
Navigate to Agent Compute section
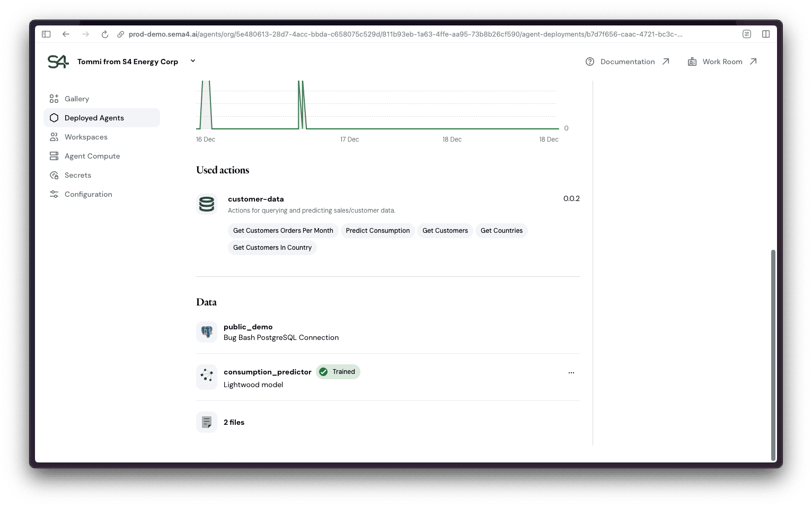tap(92, 156)
